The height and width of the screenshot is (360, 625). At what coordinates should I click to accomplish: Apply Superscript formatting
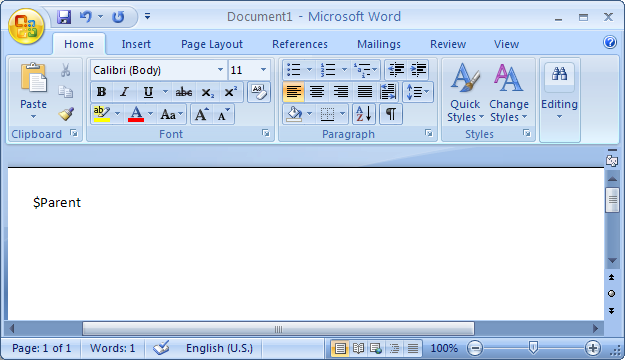pyautogui.click(x=231, y=92)
